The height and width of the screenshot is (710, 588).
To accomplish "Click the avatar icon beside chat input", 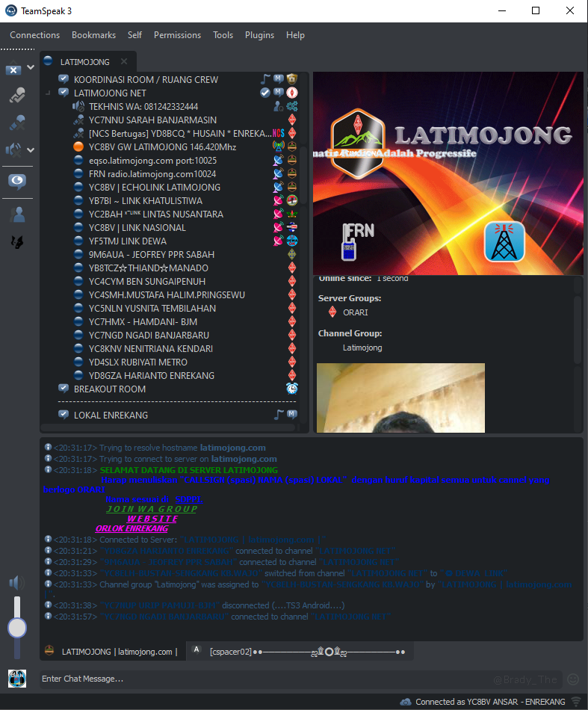I will click(x=16, y=679).
